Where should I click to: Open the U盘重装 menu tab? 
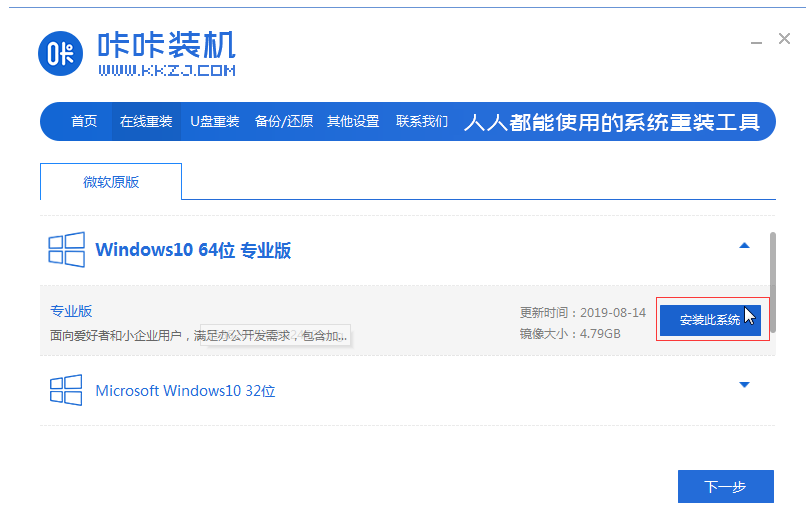[215, 121]
